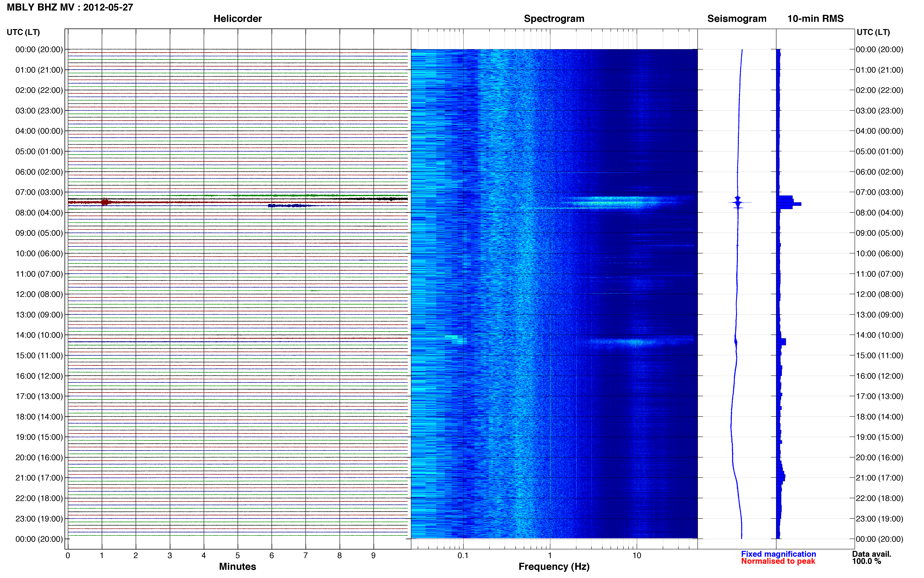Click the minutes tick label '9'
924x578 pixels.
[373, 555]
